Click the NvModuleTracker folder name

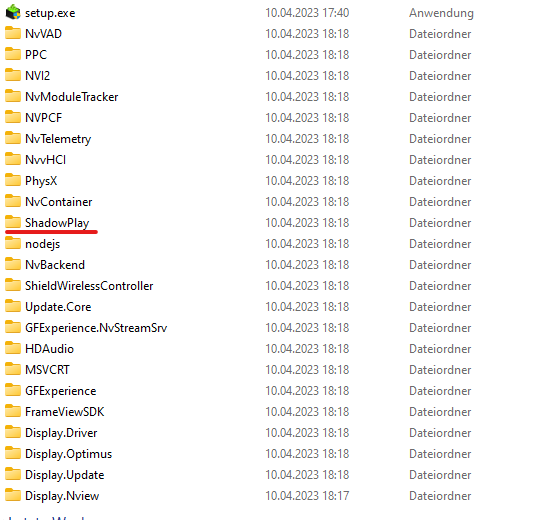(x=72, y=97)
